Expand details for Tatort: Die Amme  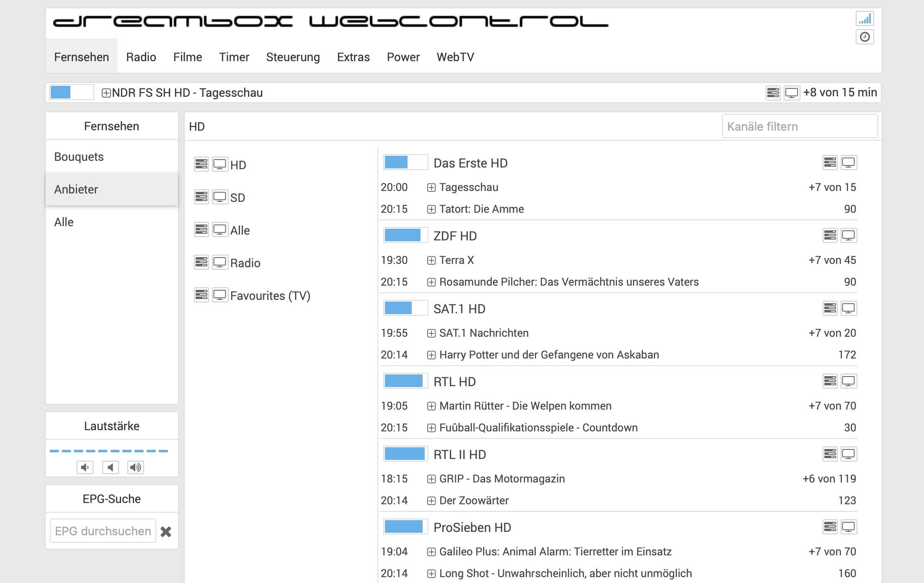(x=431, y=209)
